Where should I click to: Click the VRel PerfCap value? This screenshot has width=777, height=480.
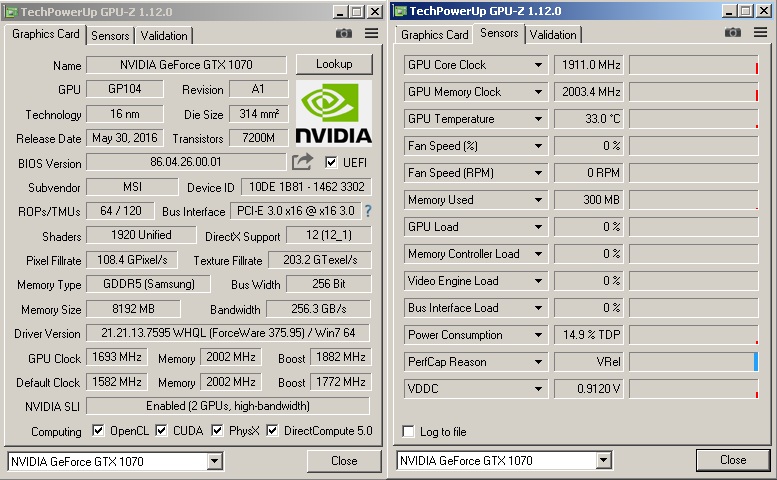(x=589, y=362)
